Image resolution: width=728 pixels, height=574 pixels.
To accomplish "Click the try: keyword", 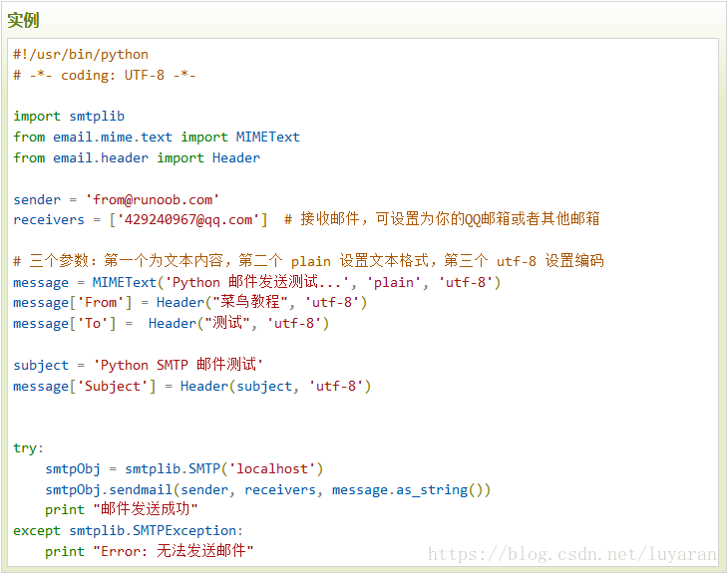I will tap(28, 448).
